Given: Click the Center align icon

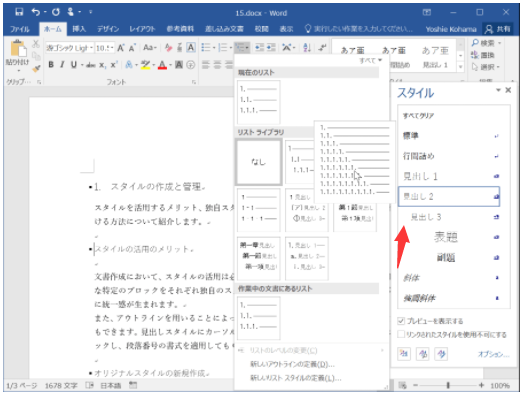Looking at the screenshot, I should (x=217, y=65).
